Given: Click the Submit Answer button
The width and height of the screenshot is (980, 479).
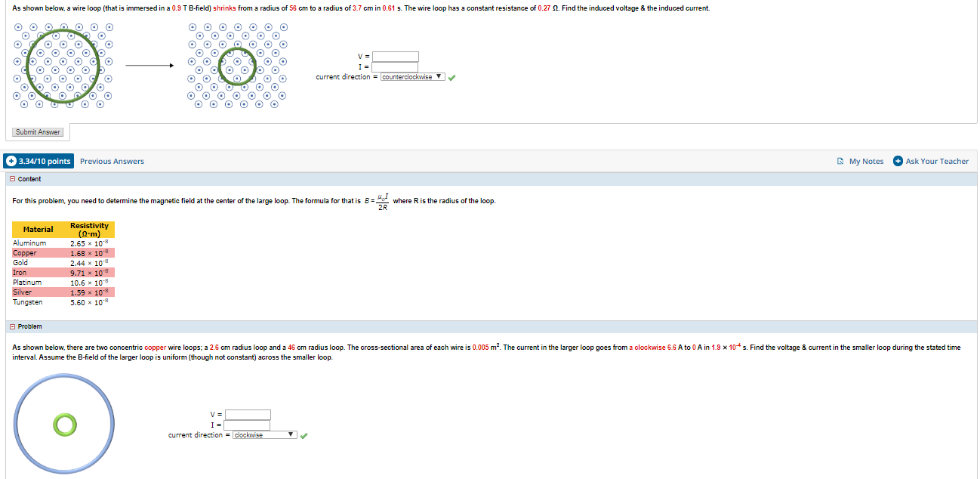Looking at the screenshot, I should click(x=38, y=131).
